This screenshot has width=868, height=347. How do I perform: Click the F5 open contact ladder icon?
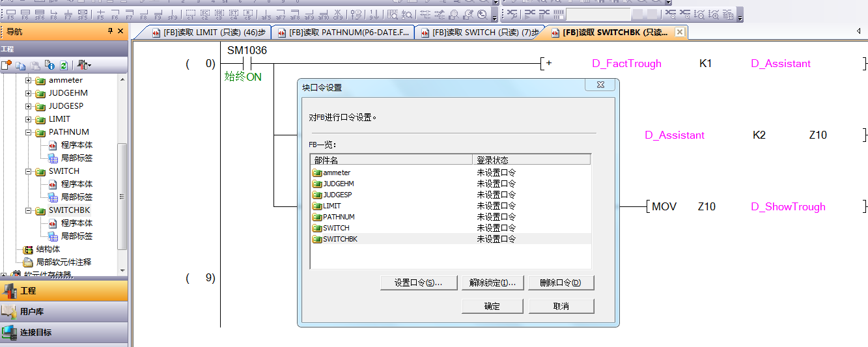point(11,14)
